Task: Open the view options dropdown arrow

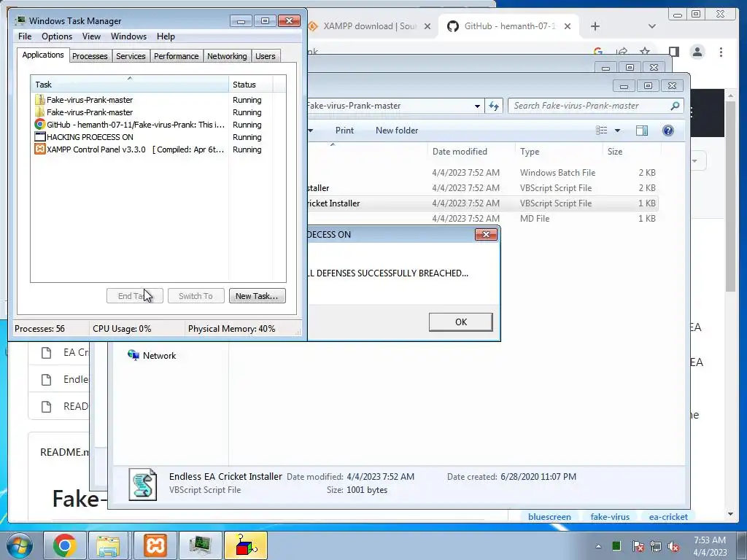Action: [617, 131]
